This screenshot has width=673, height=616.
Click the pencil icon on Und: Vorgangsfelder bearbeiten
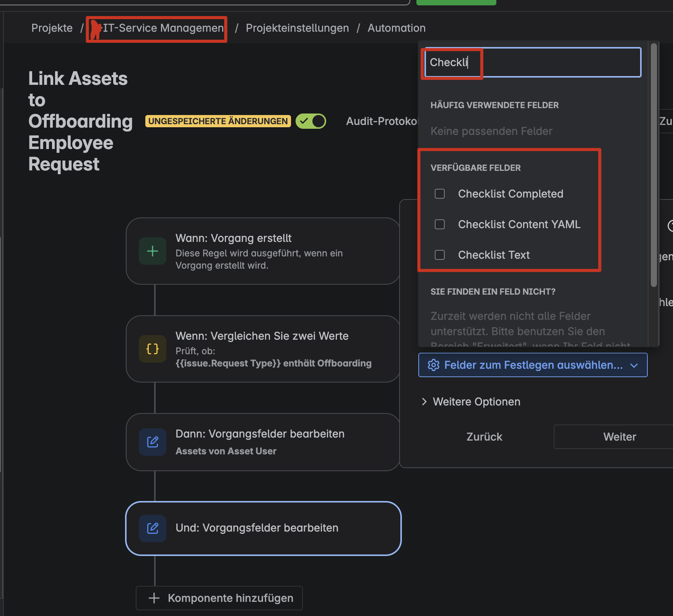pyautogui.click(x=152, y=528)
